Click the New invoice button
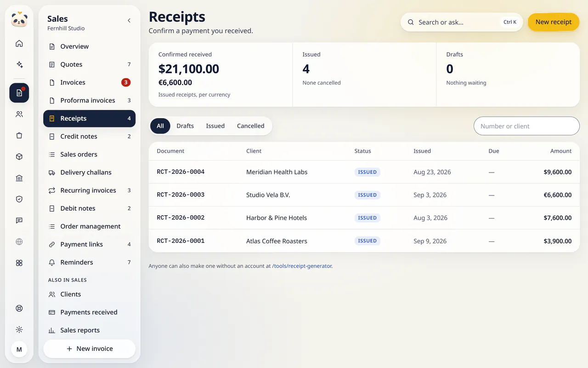Screen dimensions: 588x368 tap(89, 349)
